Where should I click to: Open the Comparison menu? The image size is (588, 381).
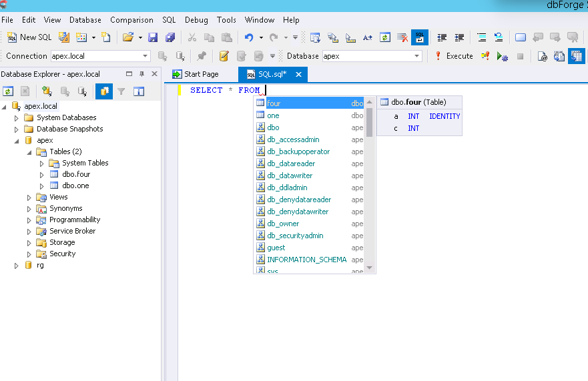pyautogui.click(x=131, y=20)
